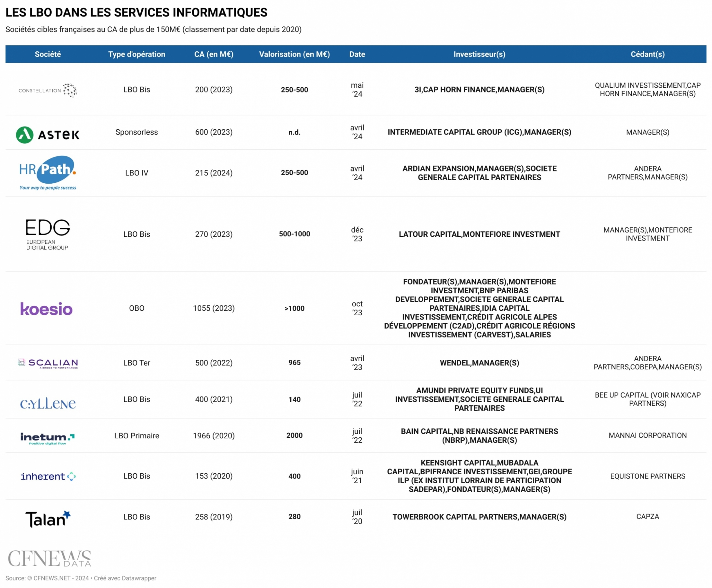Click the Talan logo

click(48, 518)
